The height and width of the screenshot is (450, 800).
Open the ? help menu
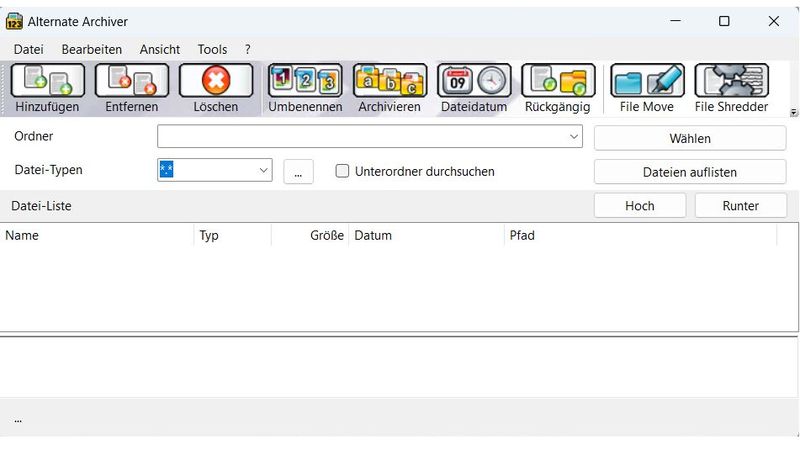(x=247, y=49)
